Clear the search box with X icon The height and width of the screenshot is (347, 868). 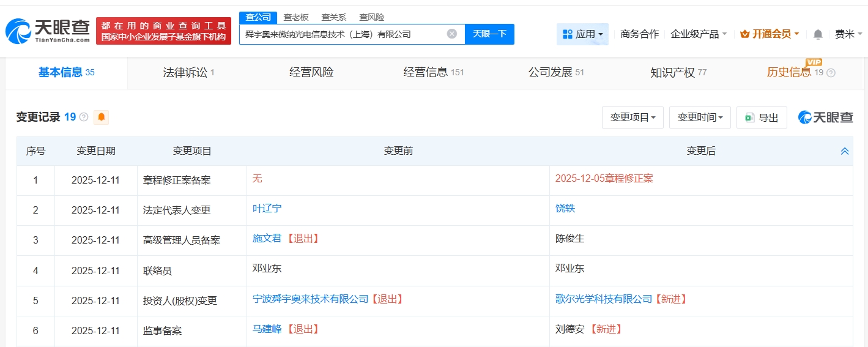point(451,34)
